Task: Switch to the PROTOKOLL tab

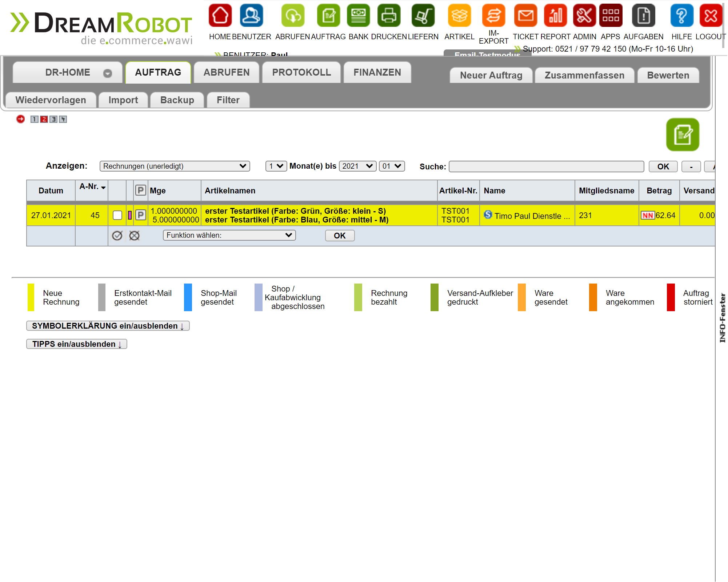Action: pyautogui.click(x=301, y=72)
